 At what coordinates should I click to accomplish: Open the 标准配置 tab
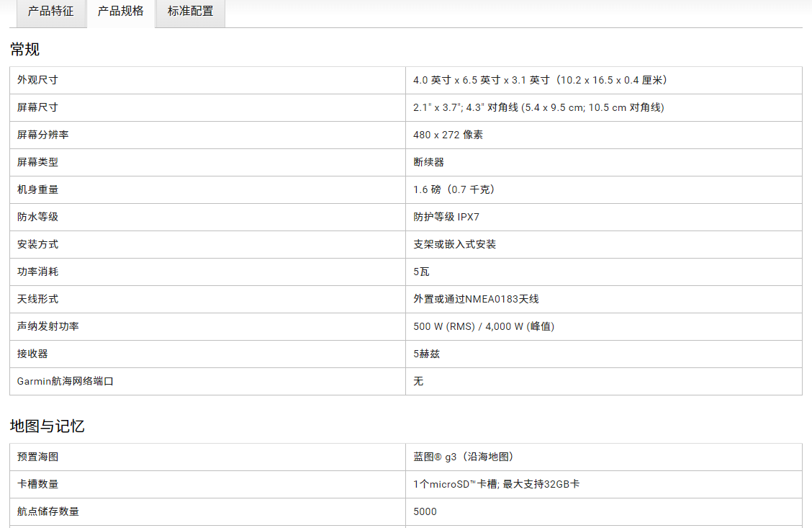pyautogui.click(x=190, y=12)
